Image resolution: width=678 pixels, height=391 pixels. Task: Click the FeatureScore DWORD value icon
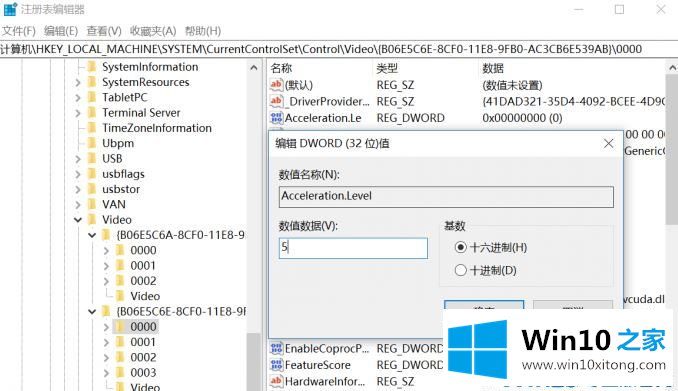tap(276, 365)
